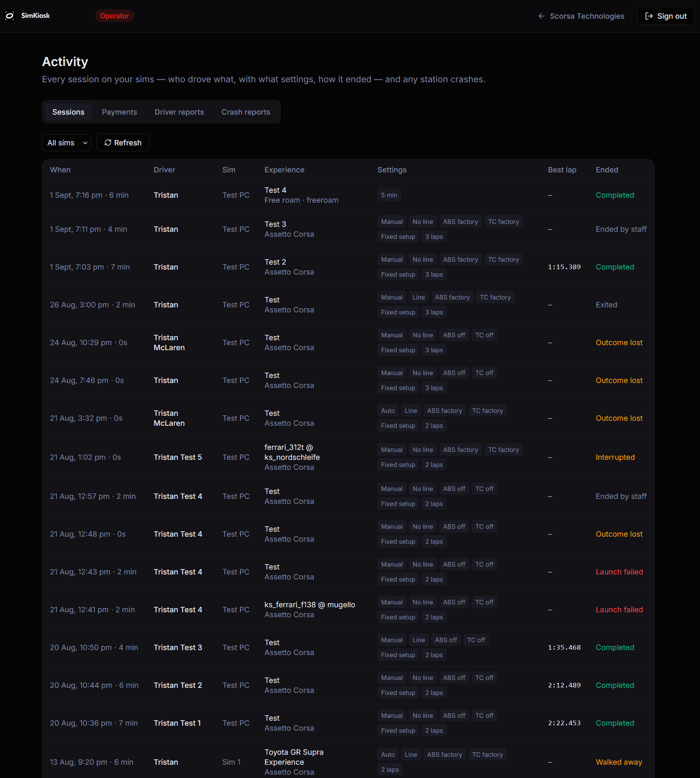The image size is (700, 778).
Task: Click driver 'Tristan Test 3'
Action: (x=178, y=648)
